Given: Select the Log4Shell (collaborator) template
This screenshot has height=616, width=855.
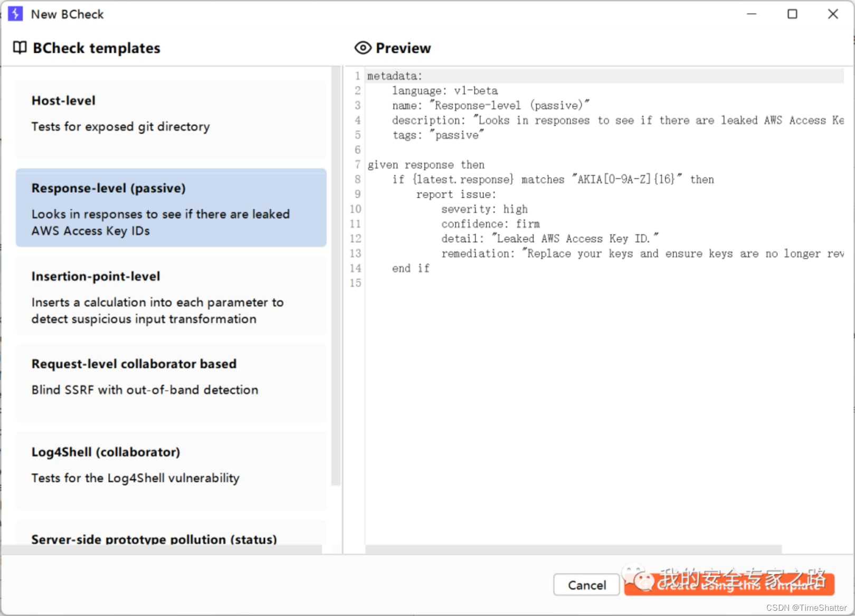Looking at the screenshot, I should (171, 471).
